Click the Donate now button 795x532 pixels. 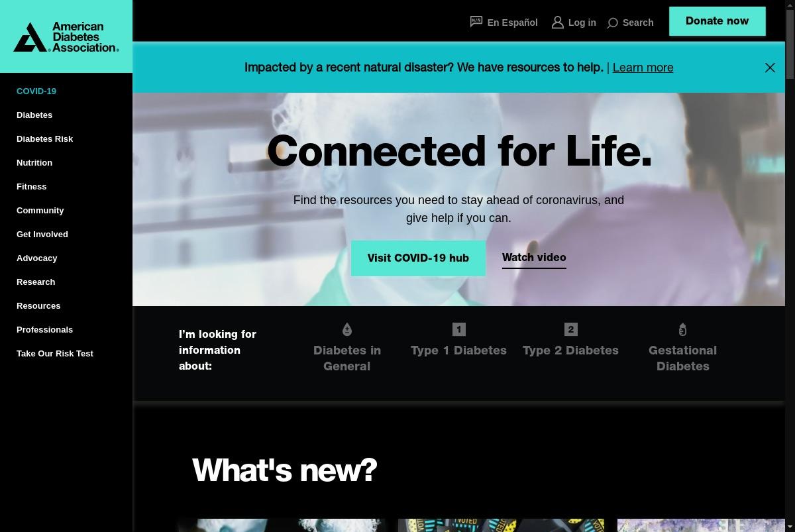point(717,21)
